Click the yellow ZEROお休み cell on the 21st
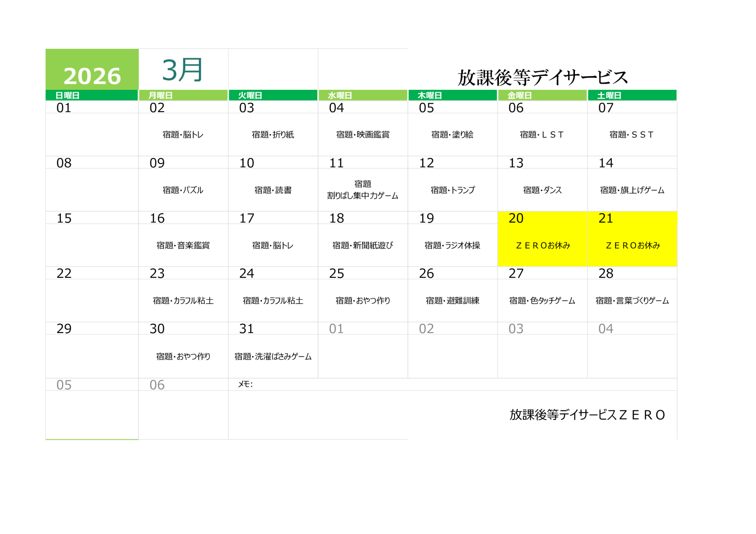The image size is (756, 534). click(x=632, y=245)
